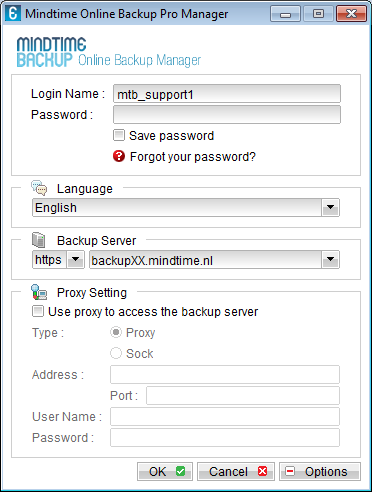
Task: Enable the Save password checkbox
Action: click(119, 136)
